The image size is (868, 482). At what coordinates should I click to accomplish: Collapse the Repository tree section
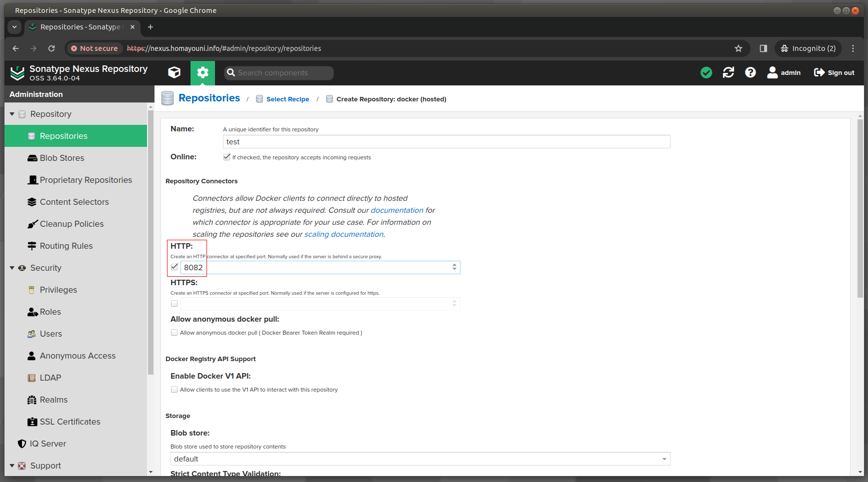(x=12, y=114)
